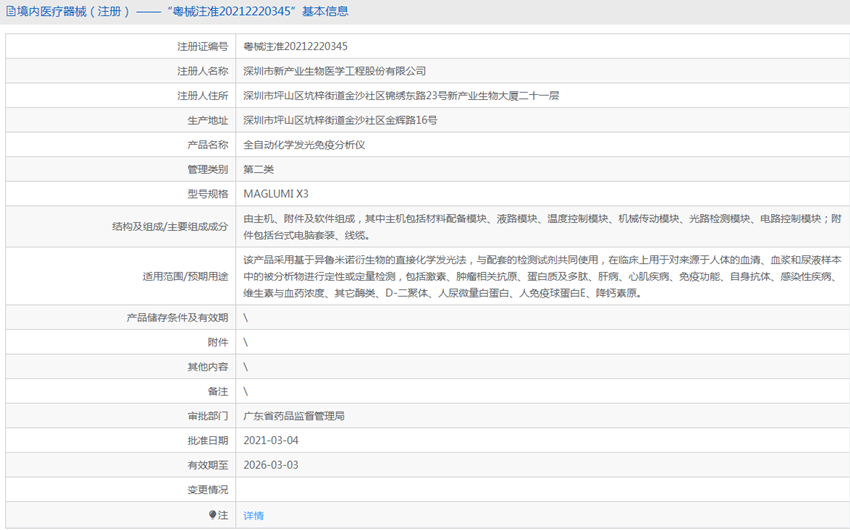850x530 pixels.
Task: Click 深圳市新产业生物医学工程股份有限公司
Action: point(334,71)
